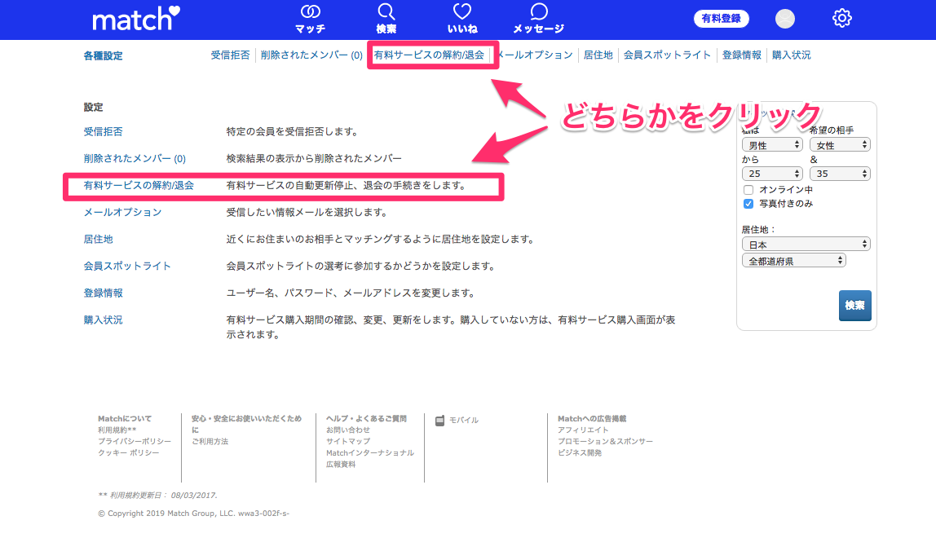936x560 pixels.
Task: Open アフィリエイト footer link
Action: click(x=583, y=430)
